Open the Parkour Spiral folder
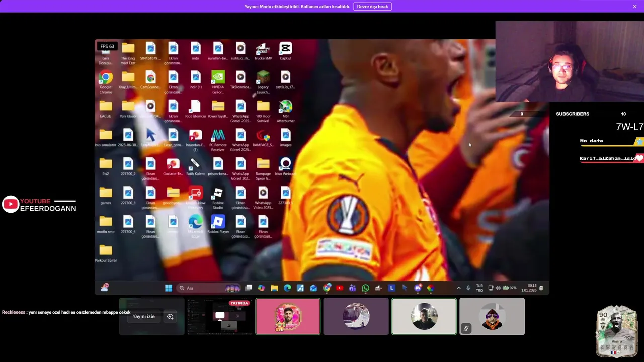Image resolution: width=644 pixels, height=362 pixels. [105, 253]
